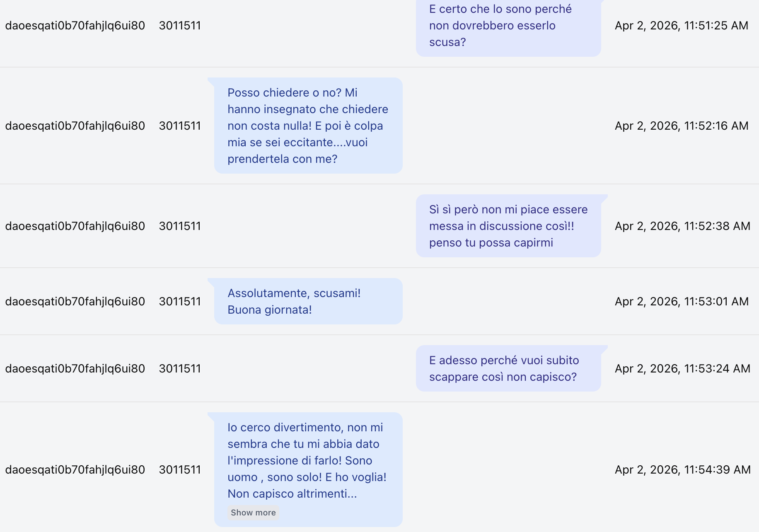Select timestamp 11:53:24 AM
759x532 pixels.
[x=682, y=368]
